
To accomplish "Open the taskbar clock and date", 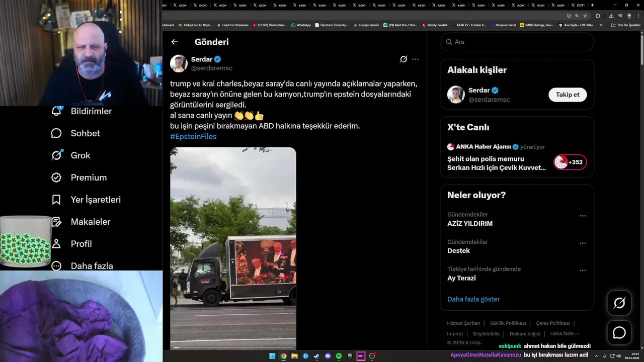I will (633, 356).
